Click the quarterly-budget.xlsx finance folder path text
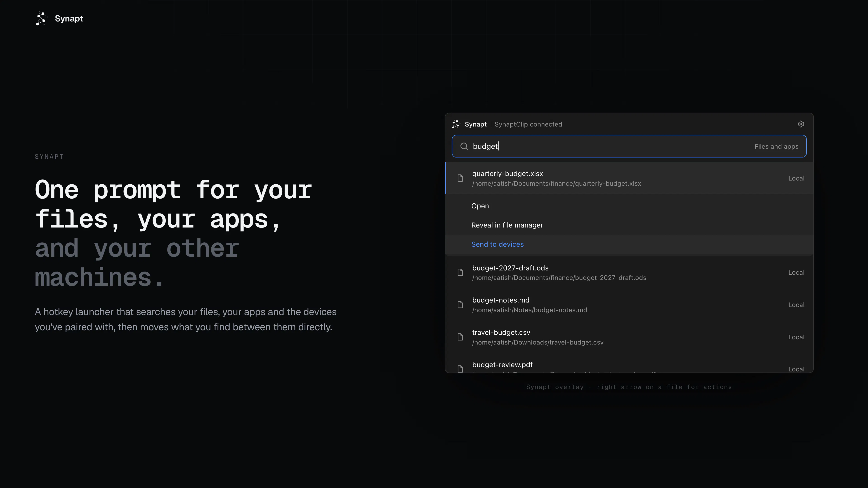The image size is (868, 488). pyautogui.click(x=556, y=183)
